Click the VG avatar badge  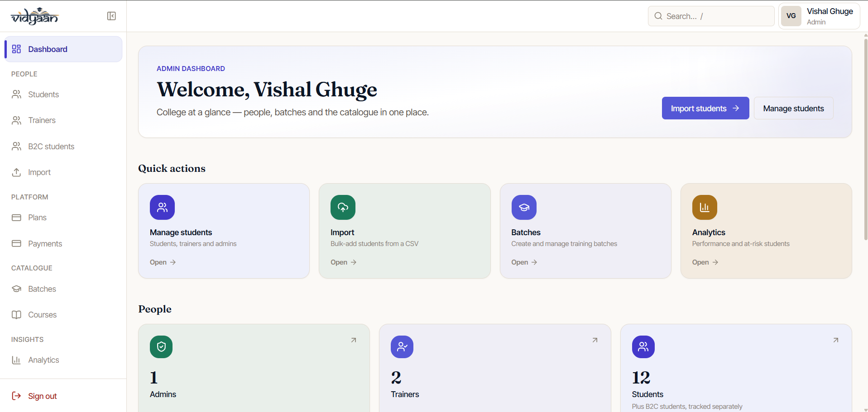[791, 16]
